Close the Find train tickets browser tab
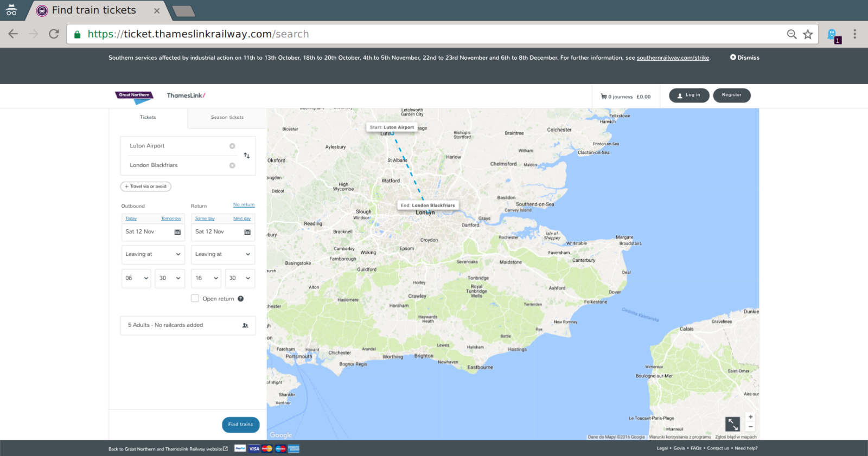Screen dimensions: 868x456 157,10
